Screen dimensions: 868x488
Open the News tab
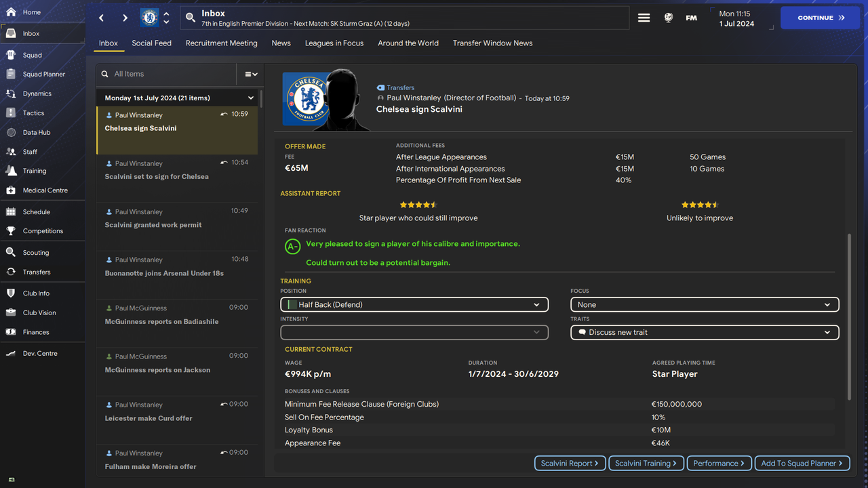(x=281, y=43)
